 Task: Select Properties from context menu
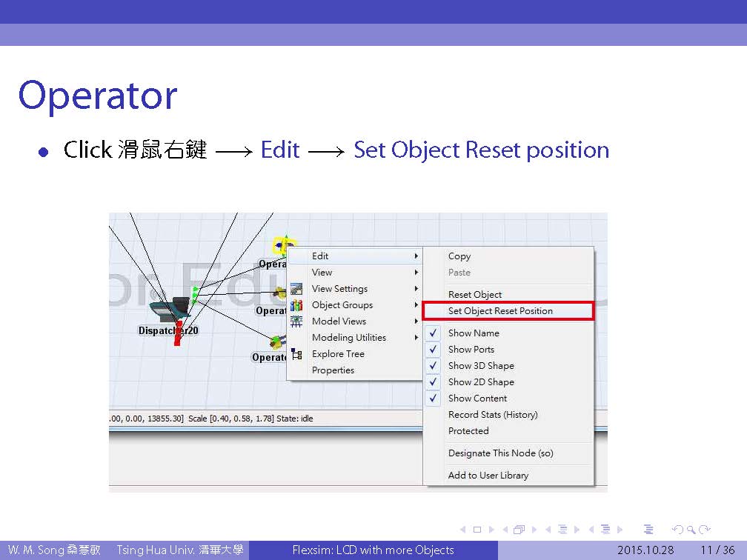pos(333,370)
